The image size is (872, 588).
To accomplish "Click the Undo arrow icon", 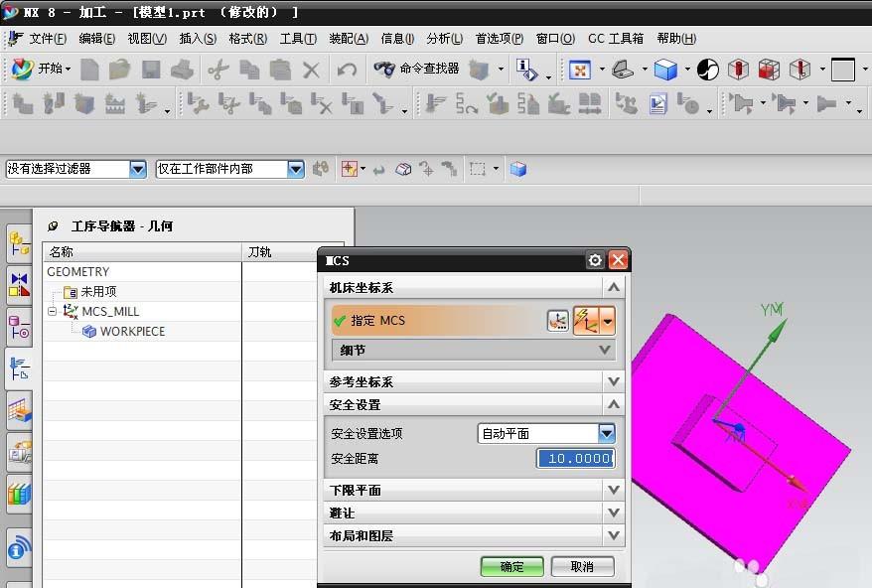I will [347, 70].
